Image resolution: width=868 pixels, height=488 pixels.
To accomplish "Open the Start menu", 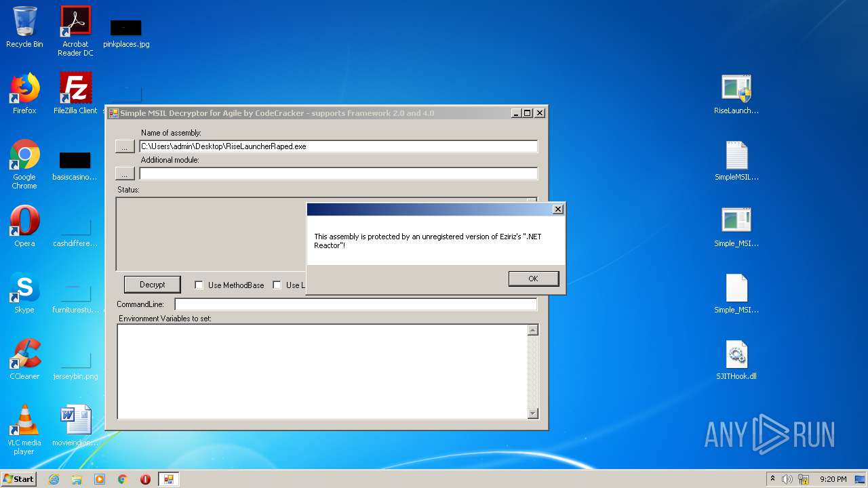I will (18, 479).
